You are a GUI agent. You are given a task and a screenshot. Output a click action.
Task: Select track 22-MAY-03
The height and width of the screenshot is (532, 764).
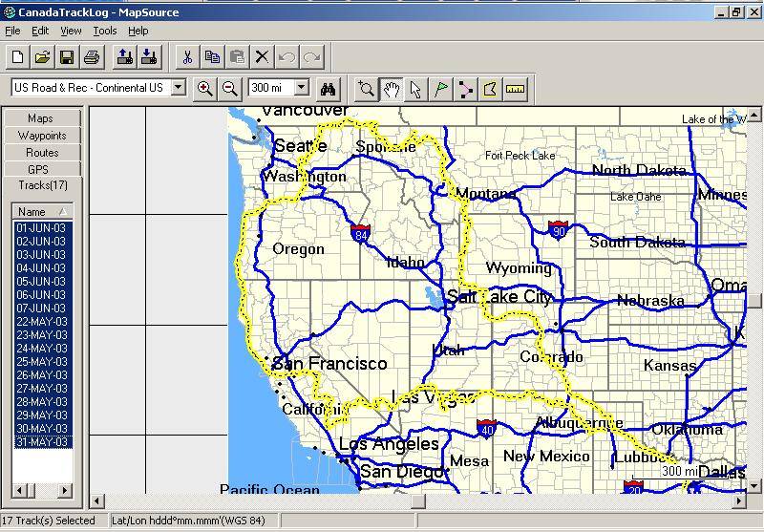coord(43,322)
